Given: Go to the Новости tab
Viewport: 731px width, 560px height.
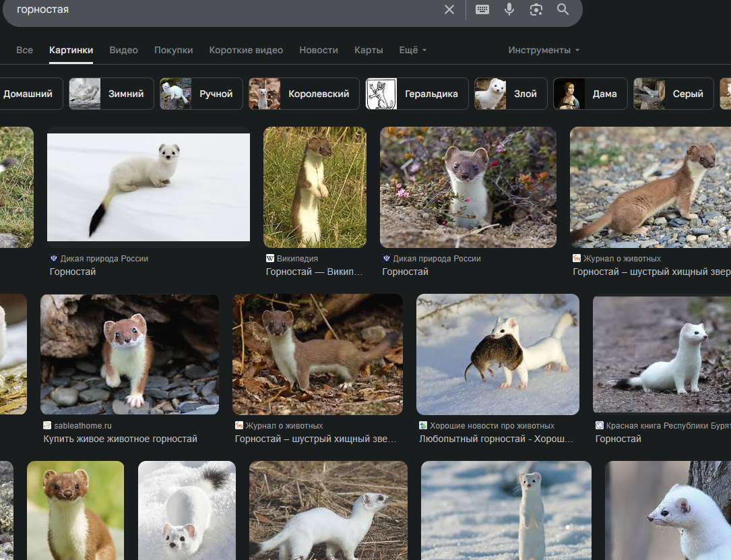Looking at the screenshot, I should [x=319, y=50].
